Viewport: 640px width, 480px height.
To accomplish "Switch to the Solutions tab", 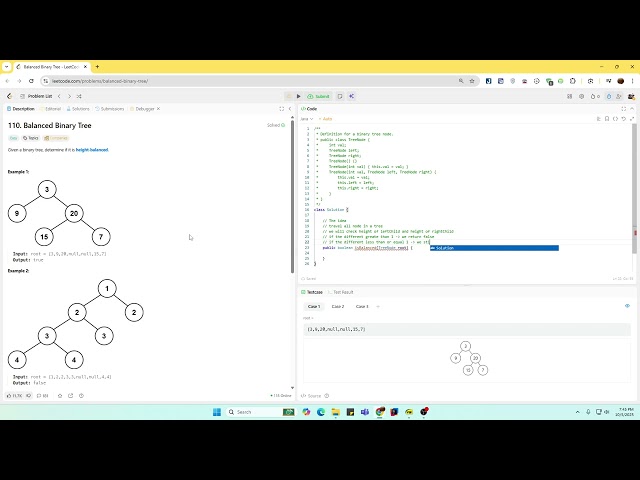I will [x=78, y=109].
